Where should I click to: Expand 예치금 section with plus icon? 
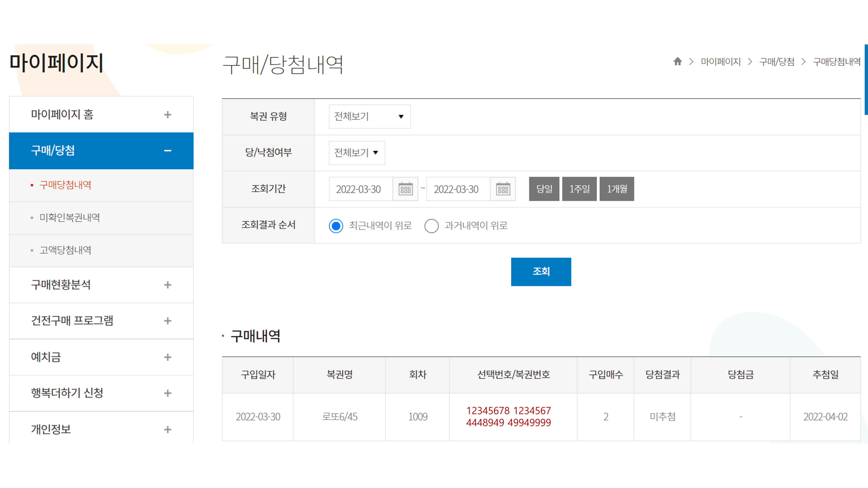point(168,357)
